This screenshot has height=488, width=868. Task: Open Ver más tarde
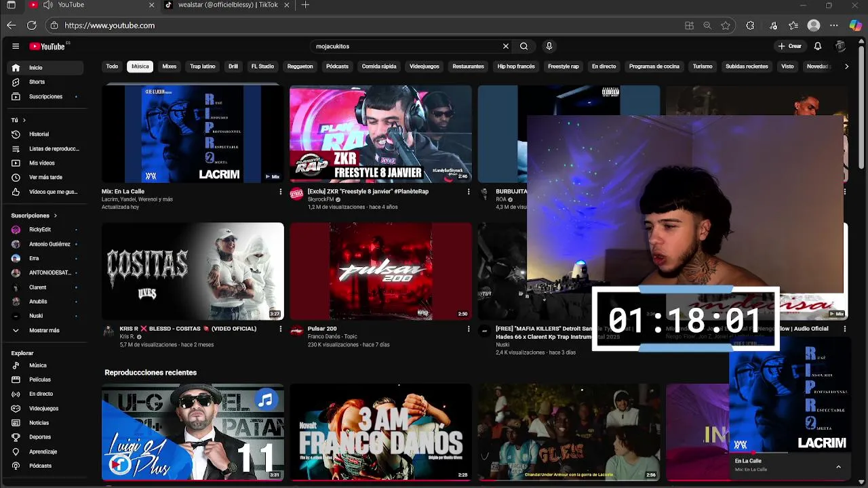45,178
